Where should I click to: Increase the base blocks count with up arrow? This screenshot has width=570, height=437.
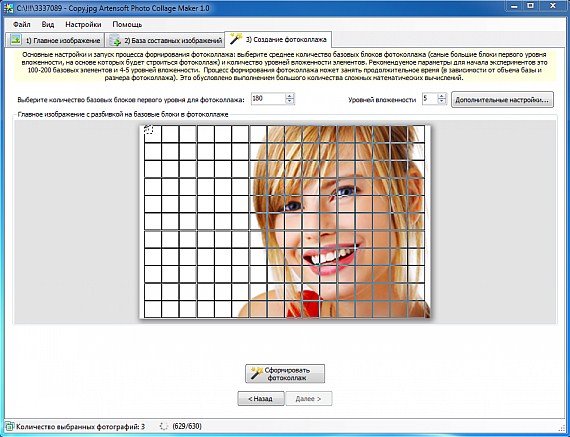point(290,96)
